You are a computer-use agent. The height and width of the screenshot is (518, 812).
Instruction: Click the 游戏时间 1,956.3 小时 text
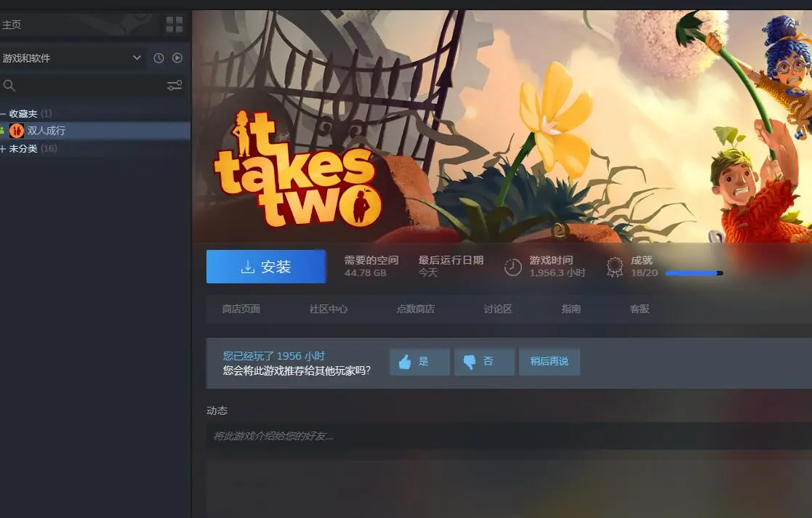point(558,266)
